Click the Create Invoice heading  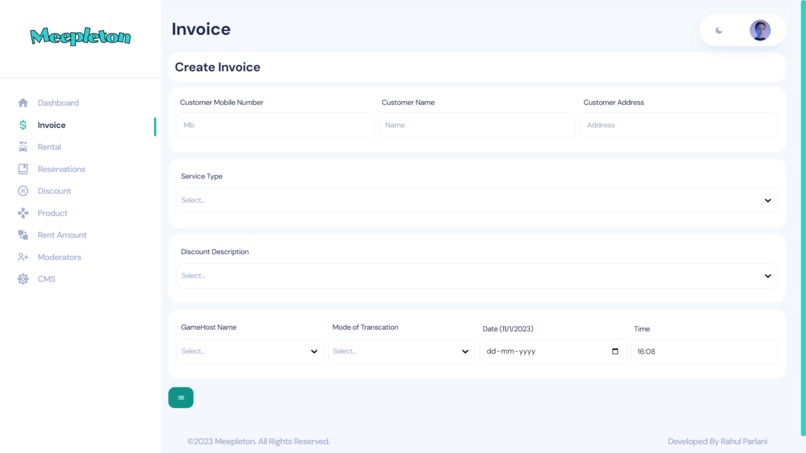pyautogui.click(x=217, y=67)
